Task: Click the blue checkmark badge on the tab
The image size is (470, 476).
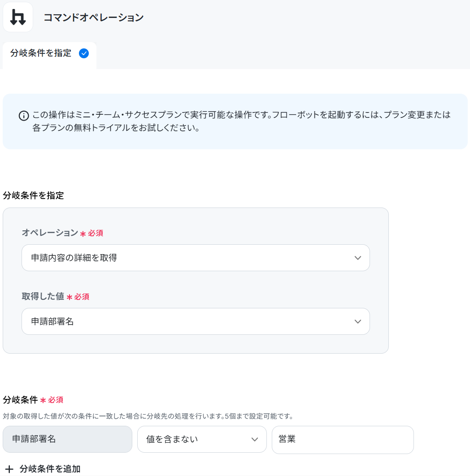Action: coord(84,53)
